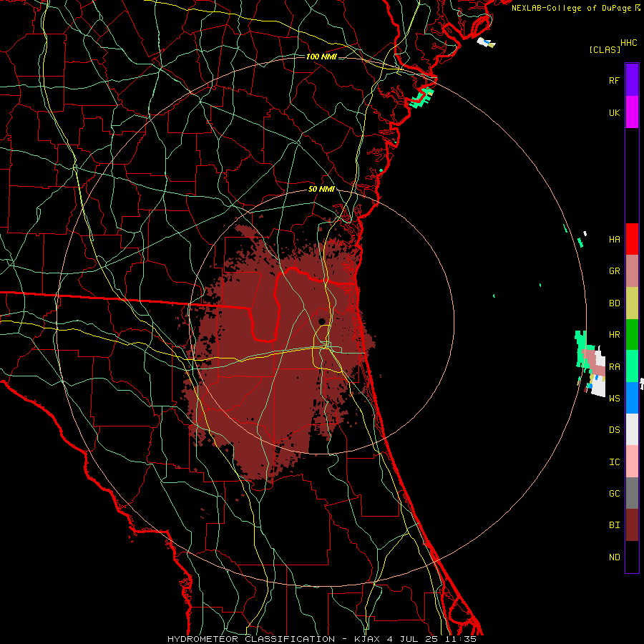The height and width of the screenshot is (644, 644).
Task: Click the 'GC' legend label
Action: coord(614,493)
